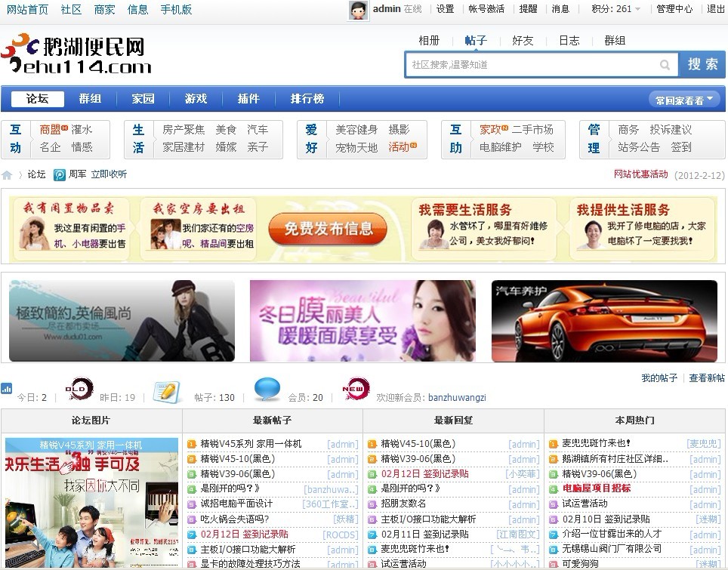Click number 1 badge beside 麦兜兜斑竹来也
The height and width of the screenshot is (570, 728).
pyautogui.click(x=554, y=444)
